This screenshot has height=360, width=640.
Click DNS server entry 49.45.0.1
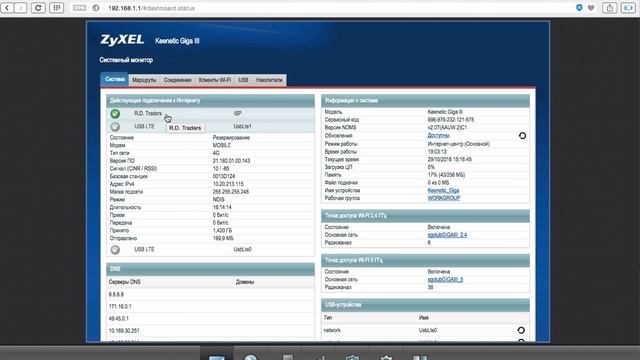point(119,319)
